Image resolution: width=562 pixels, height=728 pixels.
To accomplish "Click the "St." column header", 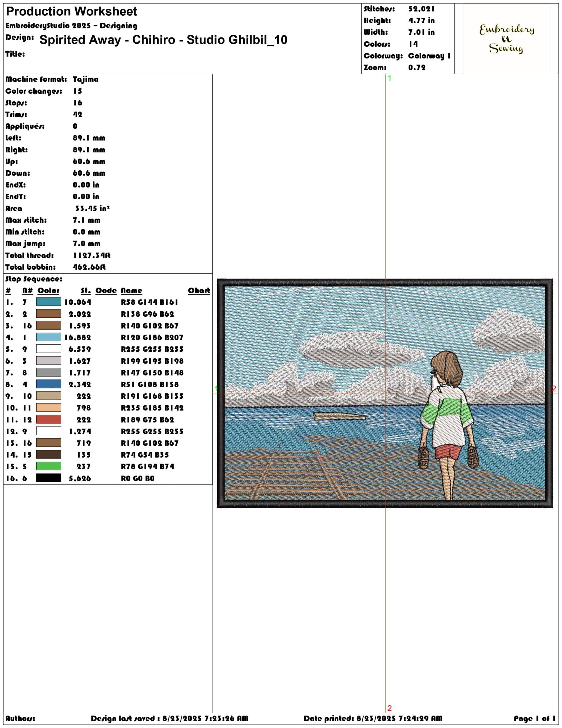I will pos(86,291).
